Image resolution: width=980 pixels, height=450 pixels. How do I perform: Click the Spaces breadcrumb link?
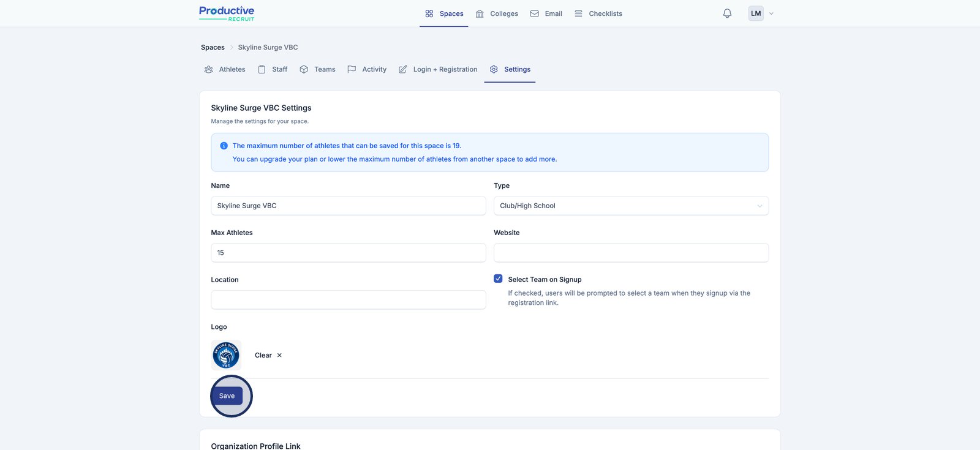(x=213, y=47)
